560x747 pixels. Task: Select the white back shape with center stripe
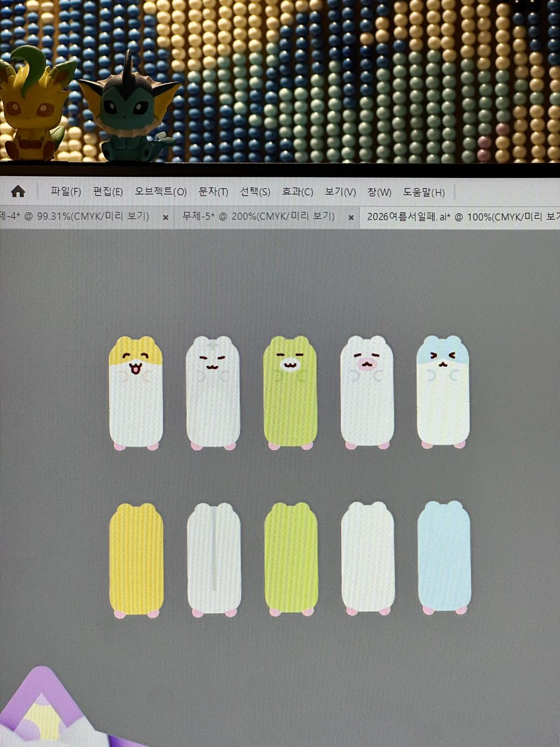tap(213, 560)
